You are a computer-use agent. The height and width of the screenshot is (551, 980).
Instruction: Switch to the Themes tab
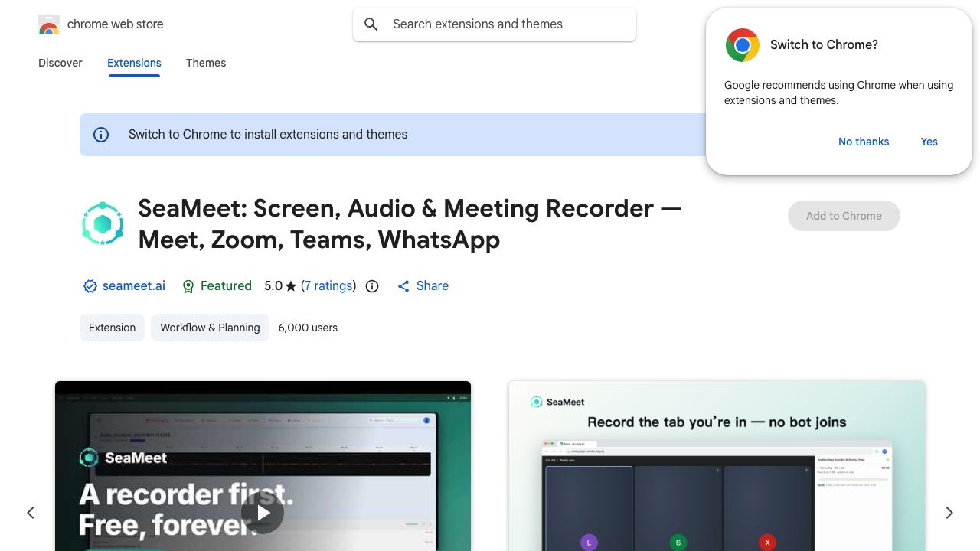(206, 63)
